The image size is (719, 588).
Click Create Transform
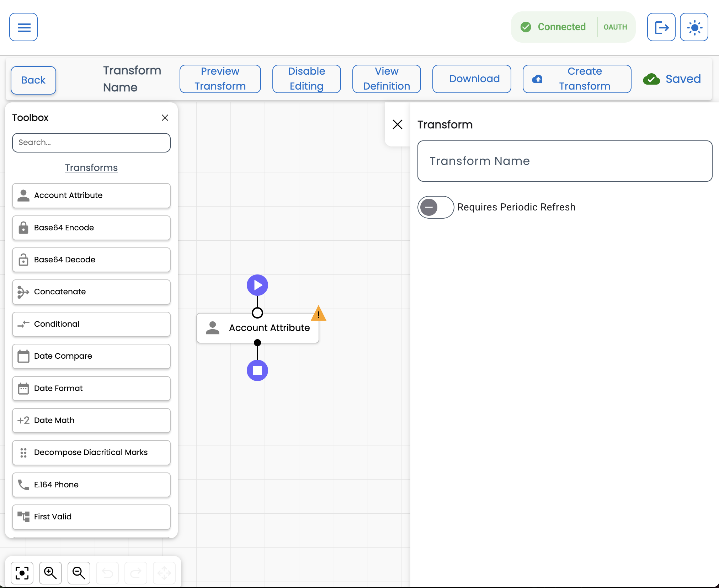point(576,79)
